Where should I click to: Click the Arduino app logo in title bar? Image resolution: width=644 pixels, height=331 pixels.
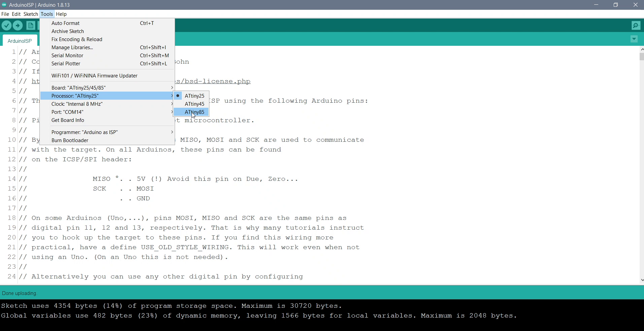pyautogui.click(x=4, y=5)
